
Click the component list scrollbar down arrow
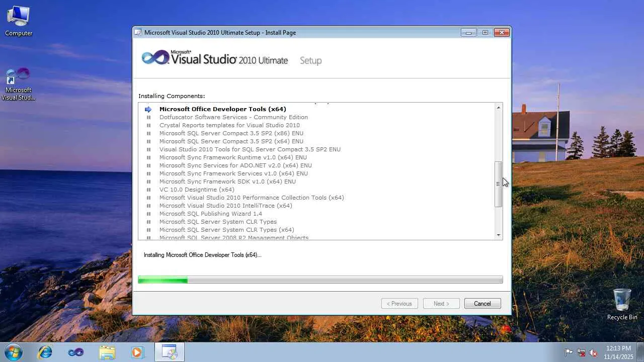499,235
